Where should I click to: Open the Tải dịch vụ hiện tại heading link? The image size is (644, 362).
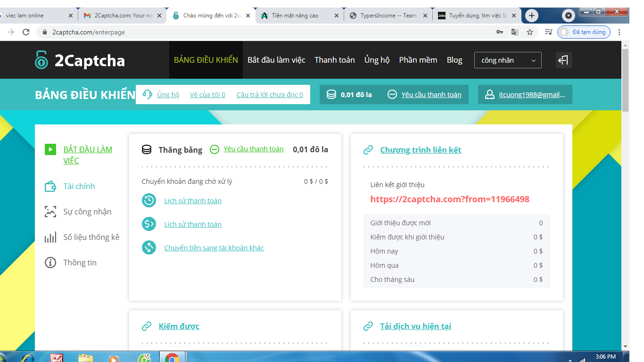point(416,326)
